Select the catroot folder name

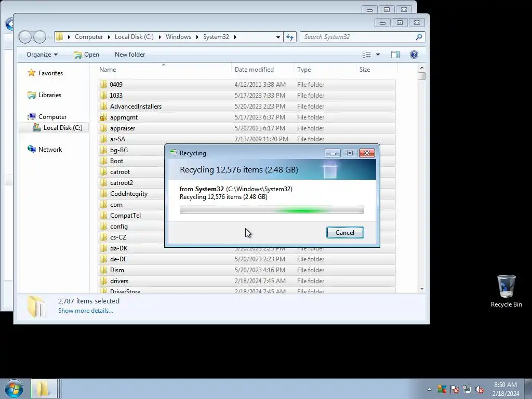click(120, 171)
